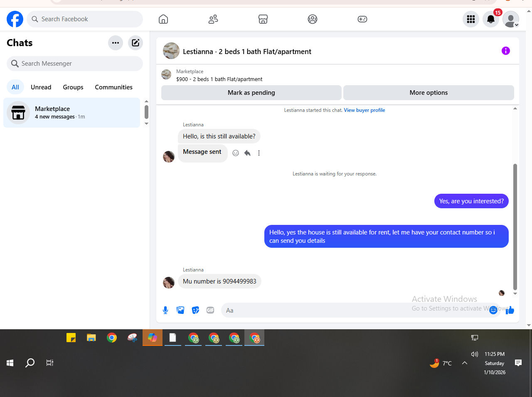Click the 'Yes, are you interested?' message bubble
The width and height of the screenshot is (532, 397).
(x=471, y=201)
